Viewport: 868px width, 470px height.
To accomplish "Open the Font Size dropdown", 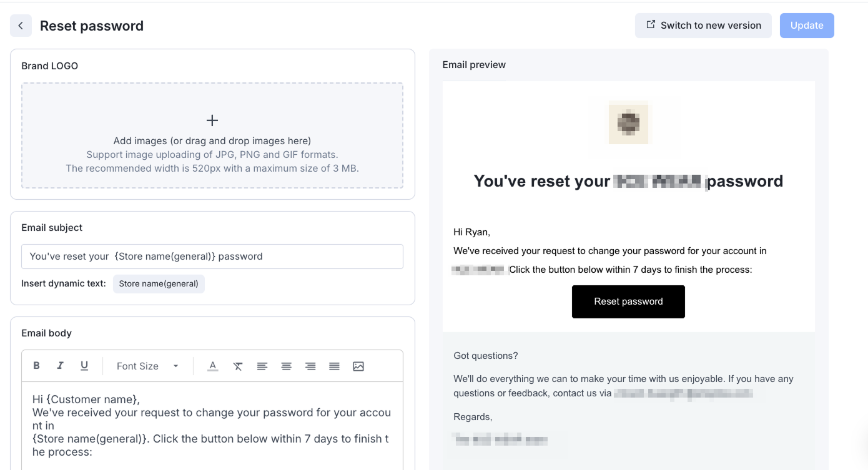I will tap(148, 366).
